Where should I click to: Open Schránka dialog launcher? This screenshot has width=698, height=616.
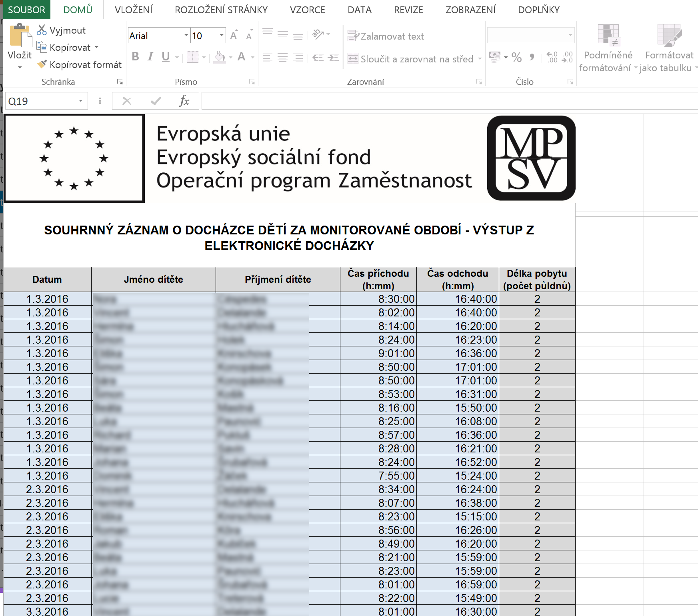tap(120, 82)
